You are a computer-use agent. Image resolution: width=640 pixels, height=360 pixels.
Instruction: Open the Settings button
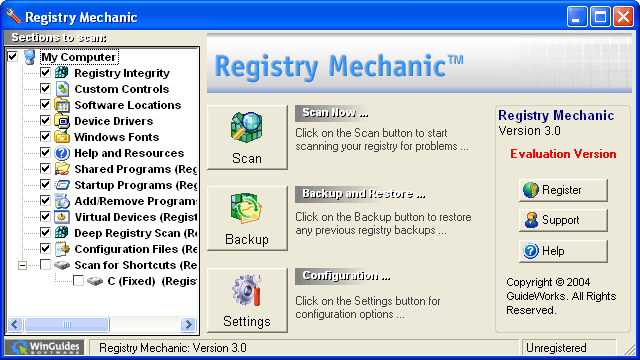(x=247, y=300)
